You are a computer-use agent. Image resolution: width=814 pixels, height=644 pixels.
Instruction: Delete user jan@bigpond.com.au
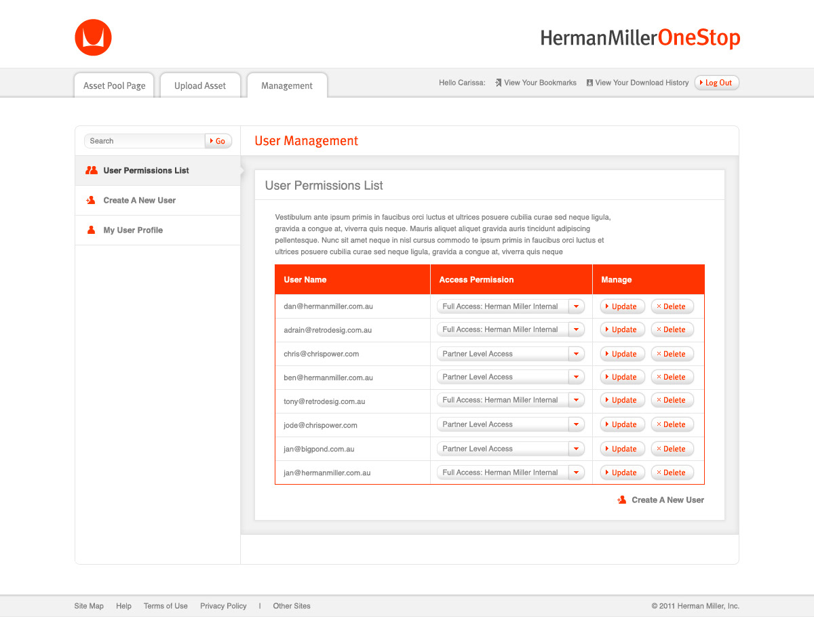(672, 449)
